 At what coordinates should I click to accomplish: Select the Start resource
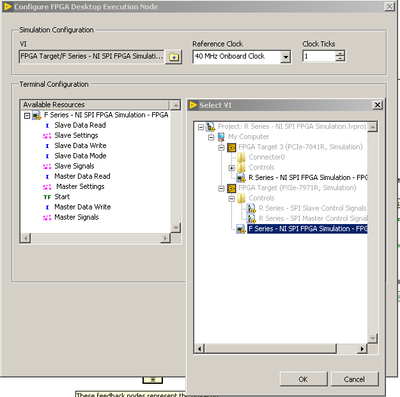62,197
